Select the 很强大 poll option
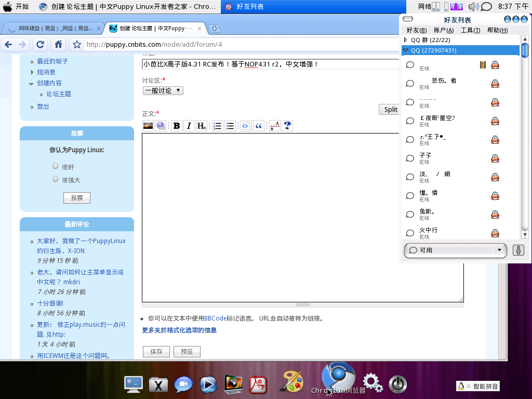The image size is (532, 399). 55,179
